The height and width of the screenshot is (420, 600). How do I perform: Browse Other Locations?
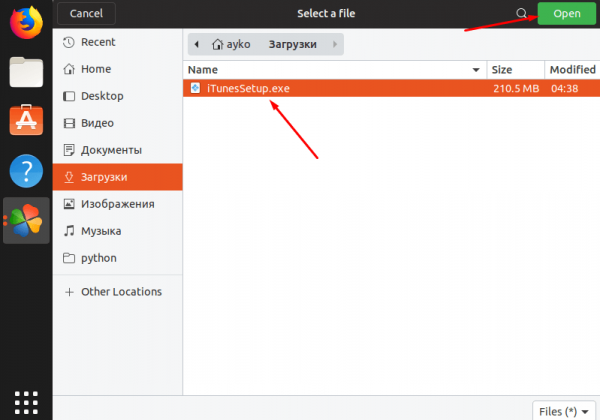click(117, 292)
